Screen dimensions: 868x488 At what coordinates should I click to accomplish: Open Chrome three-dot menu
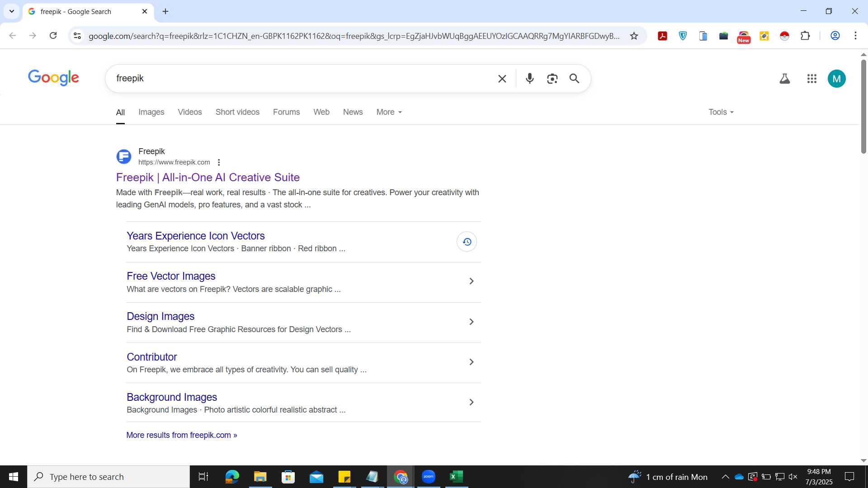pos(855,36)
